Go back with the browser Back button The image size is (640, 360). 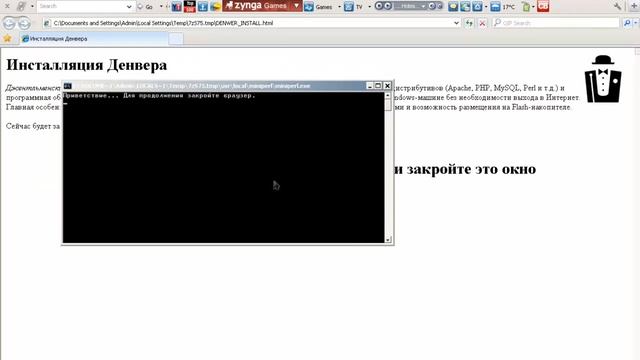point(9,23)
